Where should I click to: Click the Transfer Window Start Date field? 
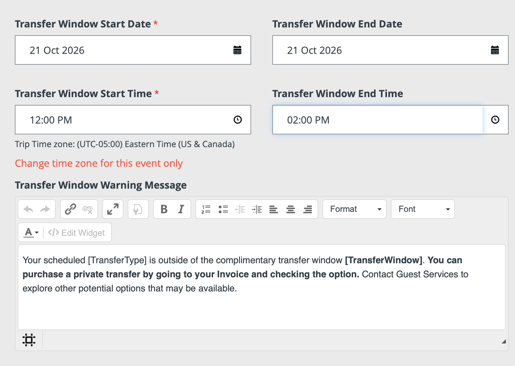[133, 50]
